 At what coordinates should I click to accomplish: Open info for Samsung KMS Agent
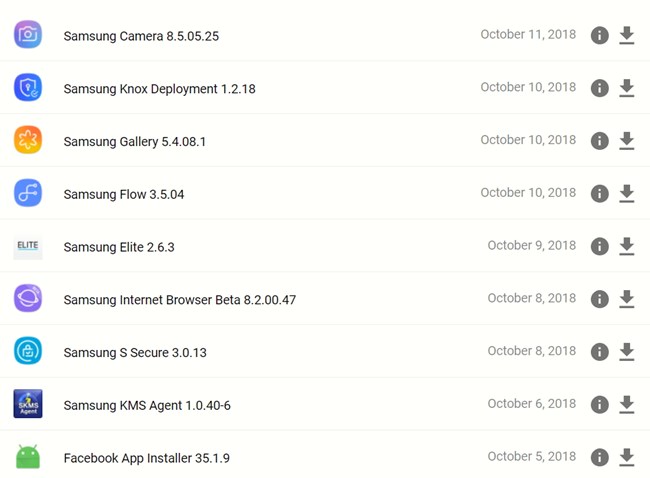click(599, 405)
